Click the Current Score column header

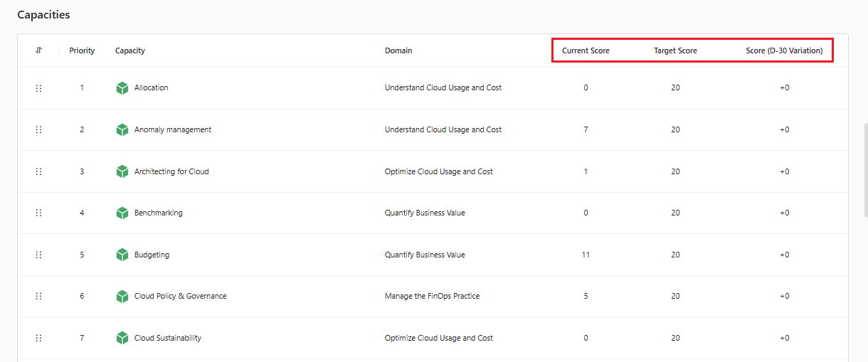click(x=586, y=50)
